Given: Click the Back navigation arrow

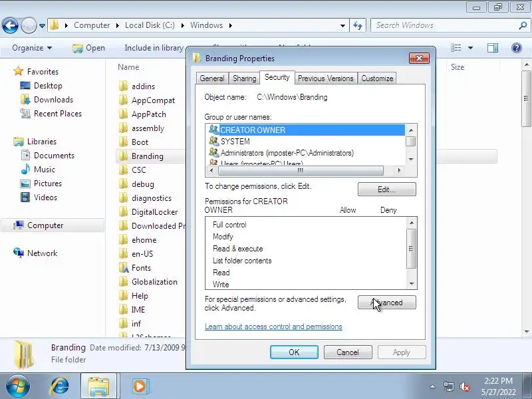Looking at the screenshot, I should point(10,25).
